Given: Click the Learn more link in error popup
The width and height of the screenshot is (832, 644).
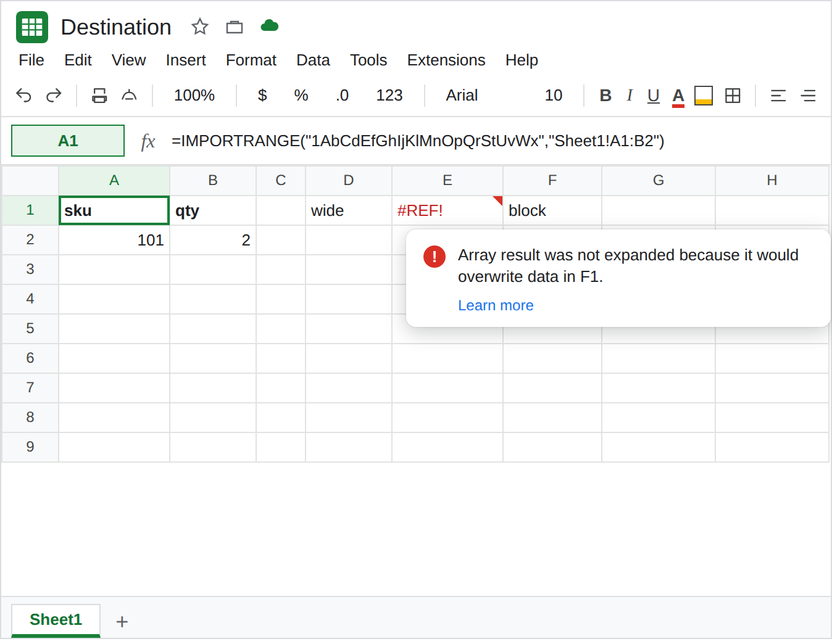Looking at the screenshot, I should [x=496, y=305].
